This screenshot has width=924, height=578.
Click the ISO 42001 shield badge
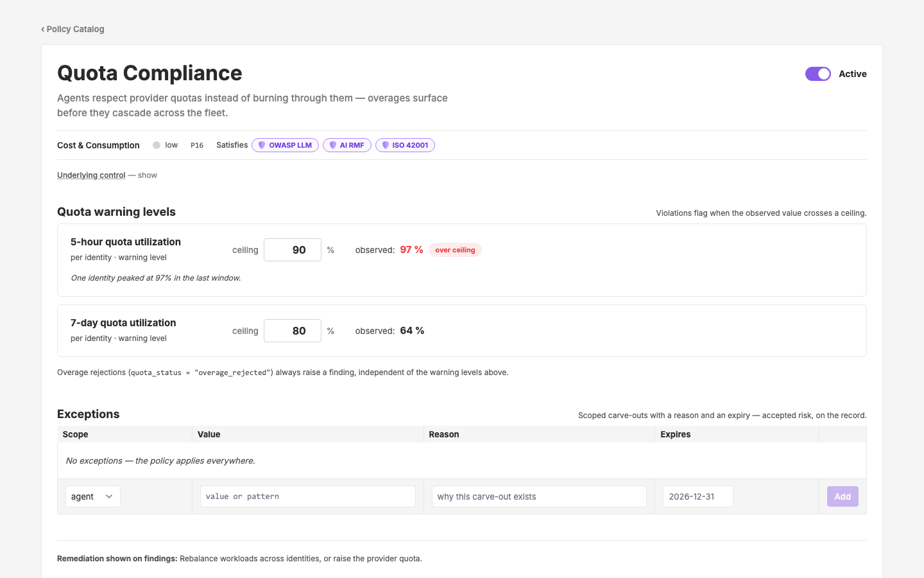(x=405, y=145)
